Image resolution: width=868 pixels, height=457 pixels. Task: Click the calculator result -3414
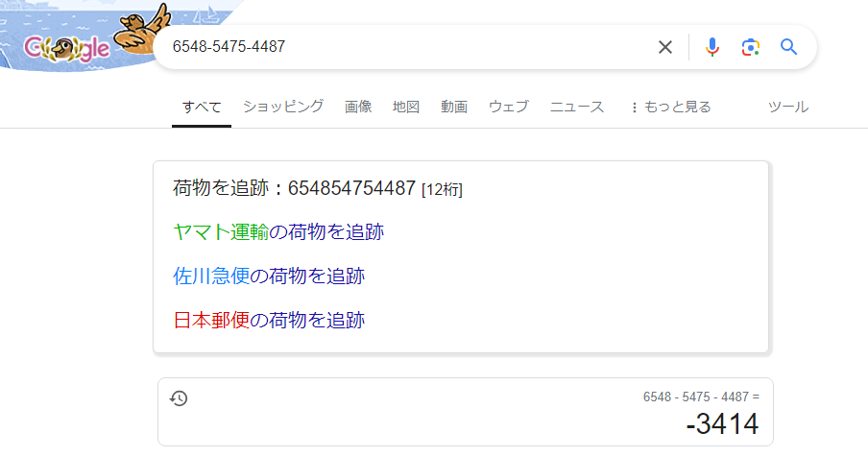[722, 423]
